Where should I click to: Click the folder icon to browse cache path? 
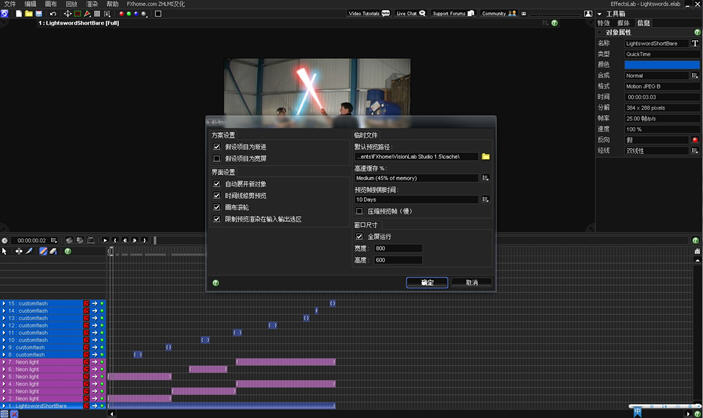click(x=486, y=157)
